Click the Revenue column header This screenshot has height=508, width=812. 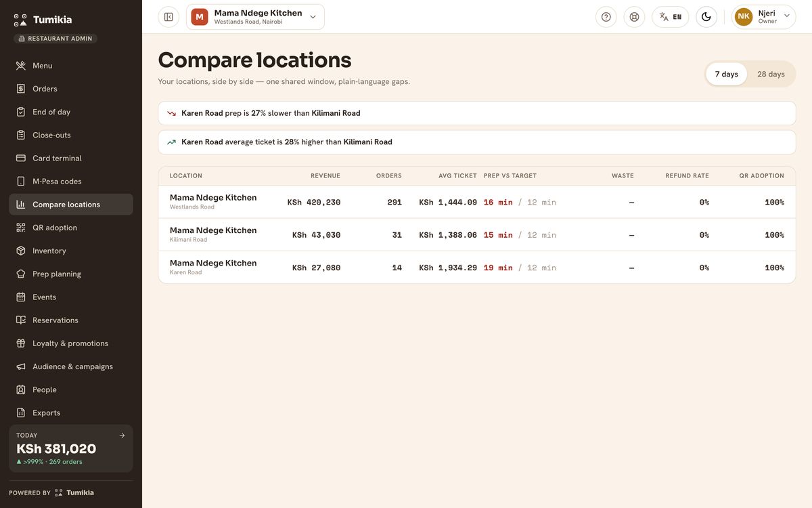(x=325, y=176)
